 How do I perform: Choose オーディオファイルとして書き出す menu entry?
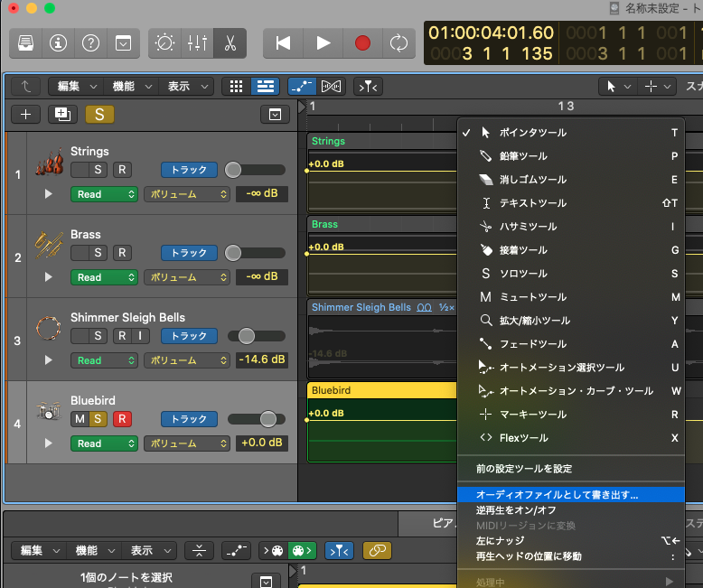(x=571, y=495)
